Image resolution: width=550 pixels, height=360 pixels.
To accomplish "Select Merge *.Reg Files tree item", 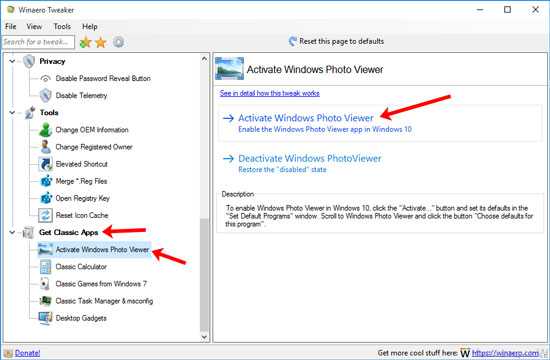I will 81,181.
